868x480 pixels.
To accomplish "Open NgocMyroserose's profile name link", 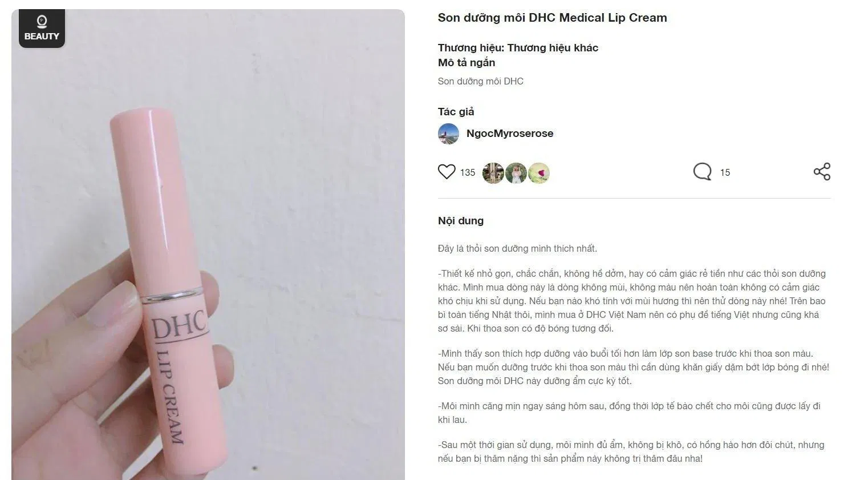I will [x=510, y=134].
